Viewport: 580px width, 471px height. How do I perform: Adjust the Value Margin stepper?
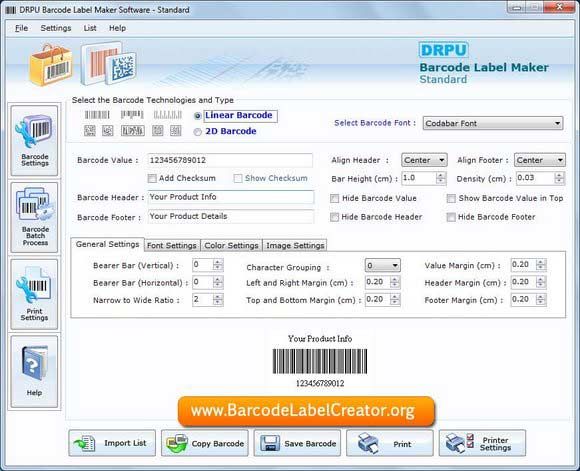click(x=541, y=265)
